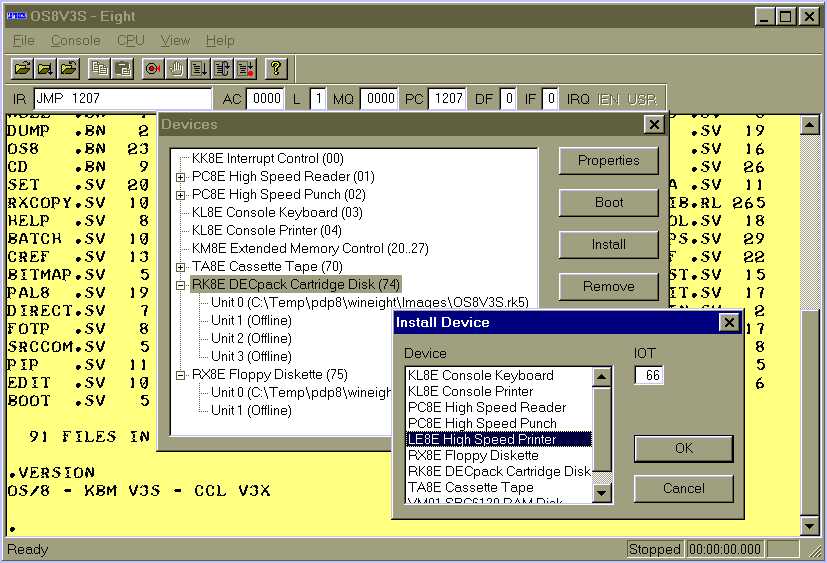Click the MQ register field

[x=379, y=99]
